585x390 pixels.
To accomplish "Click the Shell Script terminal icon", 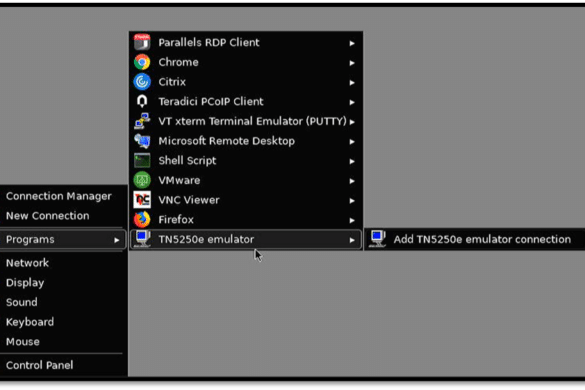I will pyautogui.click(x=142, y=160).
